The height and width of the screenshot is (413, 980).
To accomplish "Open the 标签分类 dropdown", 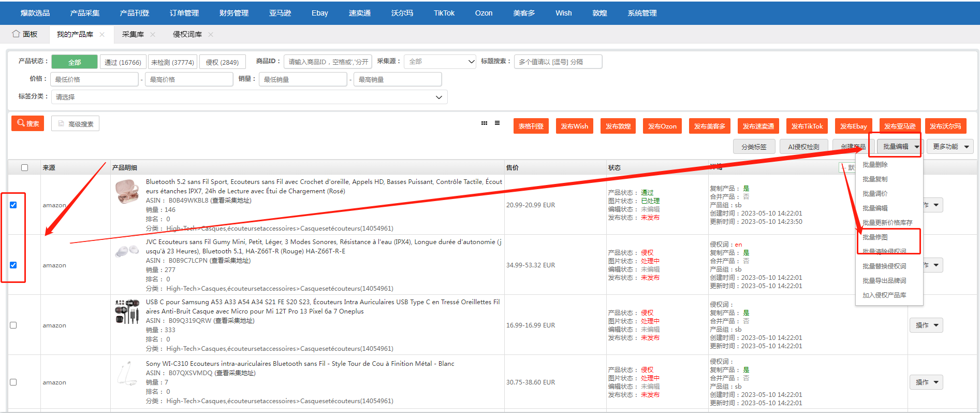I will (249, 97).
